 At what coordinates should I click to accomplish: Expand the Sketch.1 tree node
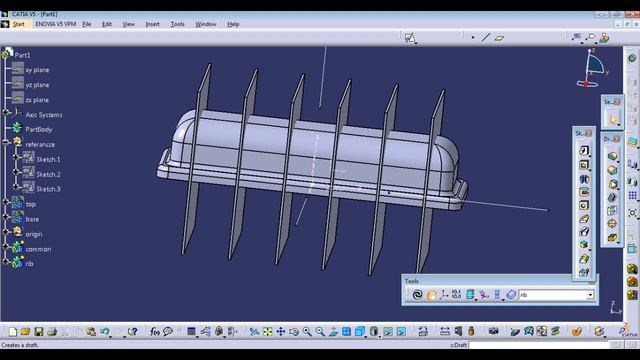(x=16, y=157)
